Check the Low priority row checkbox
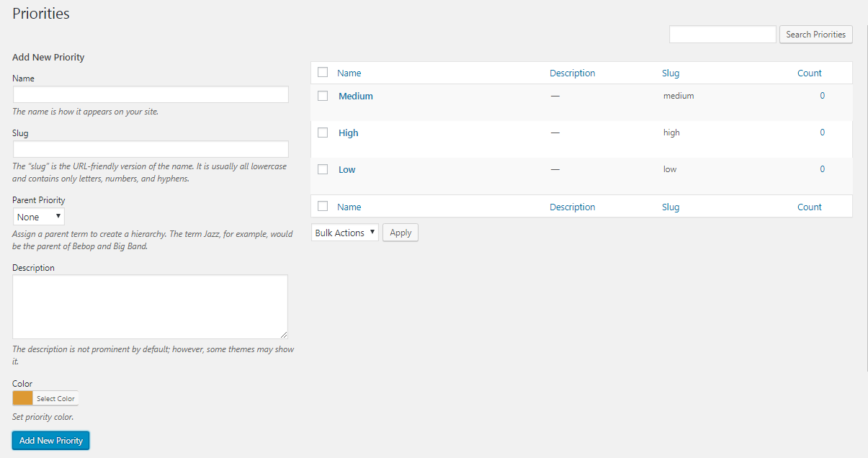 tap(323, 169)
